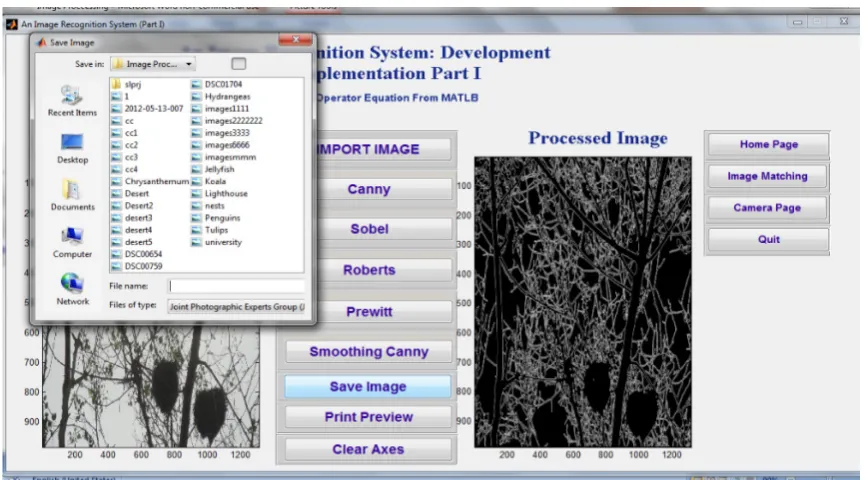865x480 pixels.
Task: Apply the Sobel edge operator
Action: pos(383,229)
